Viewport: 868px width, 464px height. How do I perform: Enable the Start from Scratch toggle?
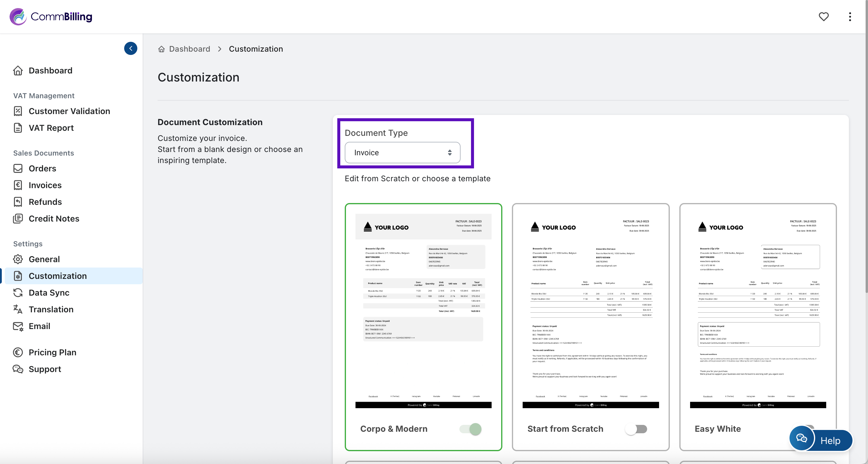636,429
